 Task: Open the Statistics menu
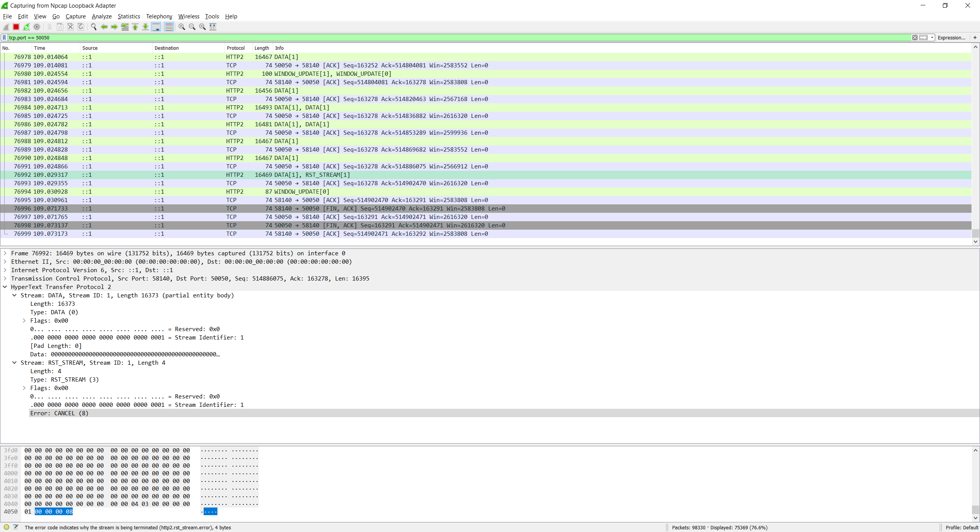(129, 16)
